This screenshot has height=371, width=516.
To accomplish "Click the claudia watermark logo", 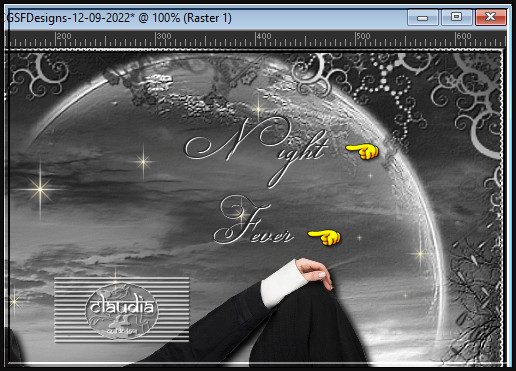I will pos(122,310).
